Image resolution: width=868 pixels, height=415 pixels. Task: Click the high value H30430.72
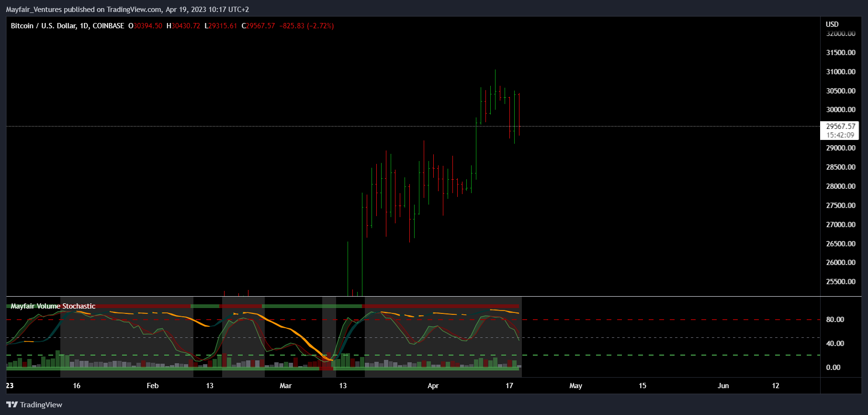click(183, 26)
